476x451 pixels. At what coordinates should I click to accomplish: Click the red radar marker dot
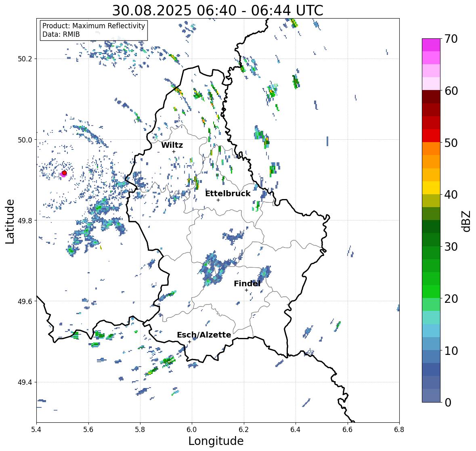tap(64, 173)
